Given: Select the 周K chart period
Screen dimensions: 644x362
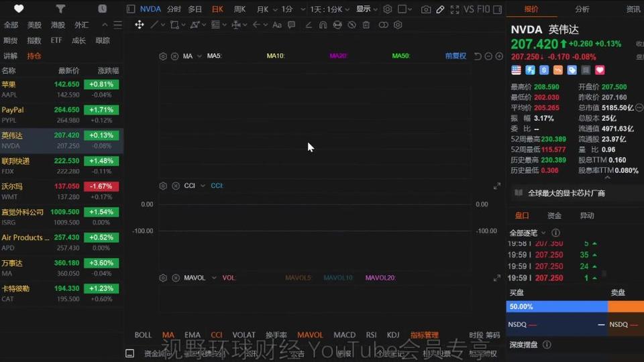Looking at the screenshot, I should pyautogui.click(x=239, y=9).
